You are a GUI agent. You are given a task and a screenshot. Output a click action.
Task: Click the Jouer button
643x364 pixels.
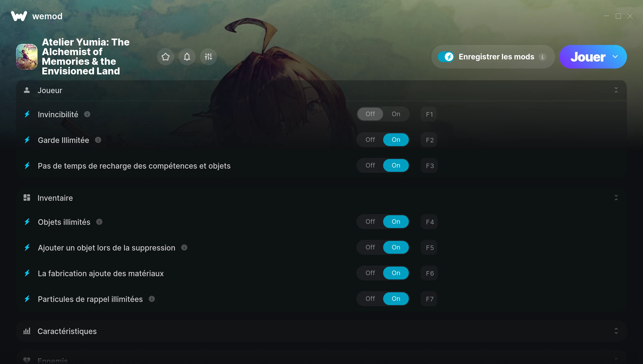588,57
